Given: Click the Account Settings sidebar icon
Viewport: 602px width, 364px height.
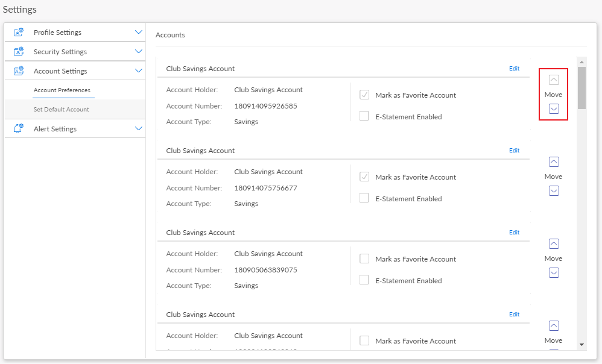Looking at the screenshot, I should point(19,71).
